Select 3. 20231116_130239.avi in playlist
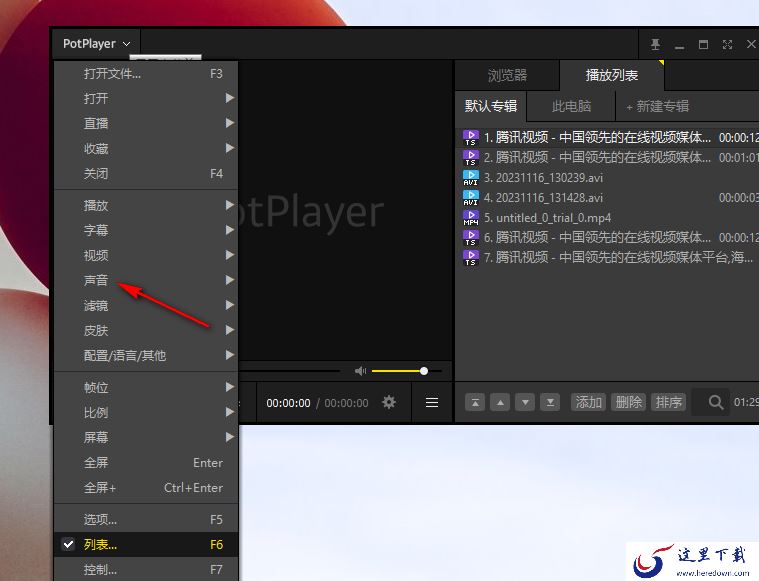This screenshot has height=581, width=759. coord(607,178)
